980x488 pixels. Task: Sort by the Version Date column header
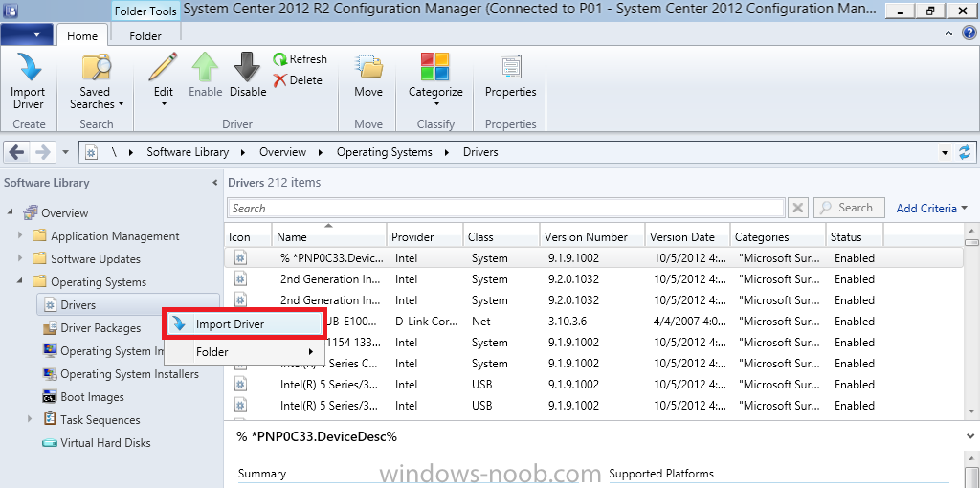pyautogui.click(x=687, y=236)
